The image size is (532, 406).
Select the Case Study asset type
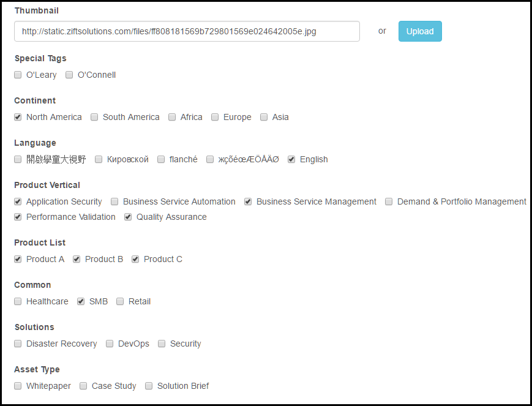(83, 386)
